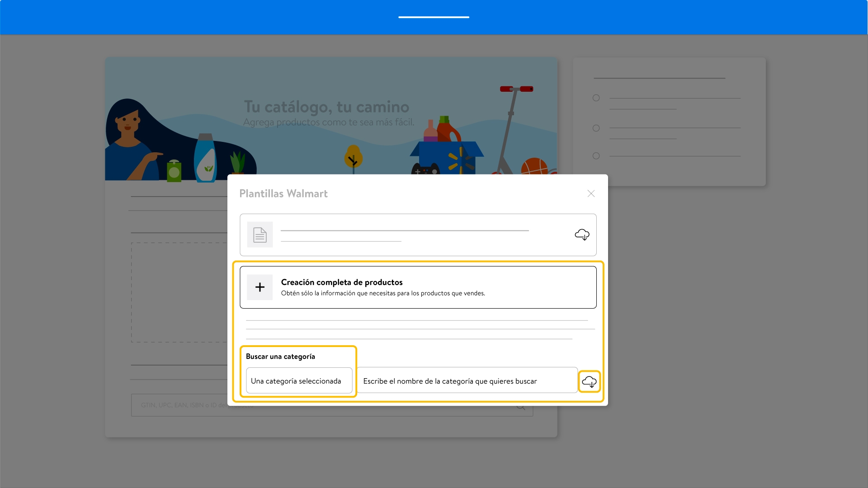Click the white line in blue header

click(434, 17)
